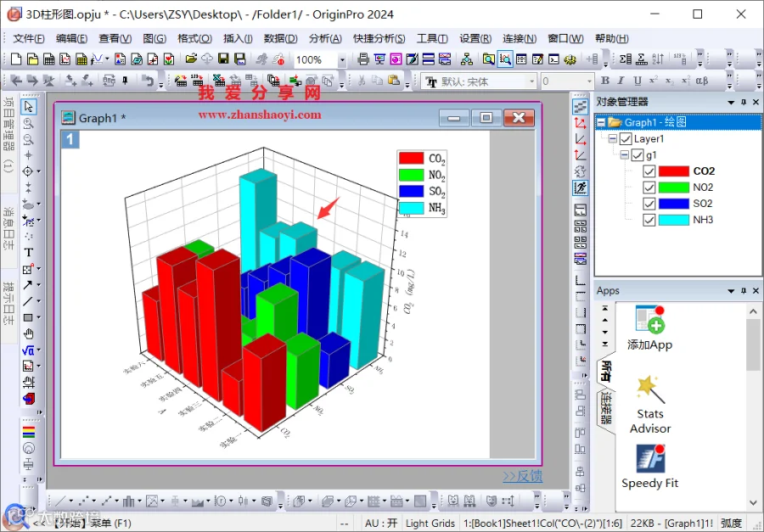This screenshot has width=764, height=532.
Task: Open the 分析(A) menu
Action: [325, 38]
